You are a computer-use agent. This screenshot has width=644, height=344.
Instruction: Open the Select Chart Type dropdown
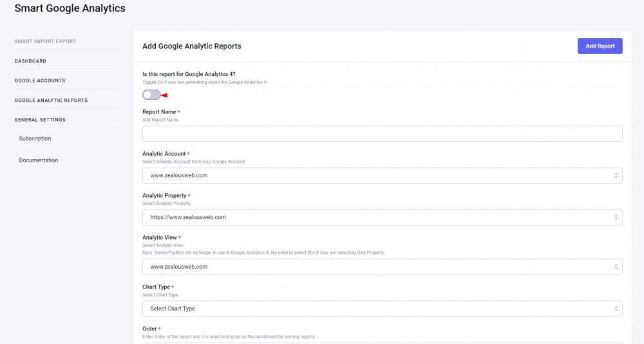382,309
